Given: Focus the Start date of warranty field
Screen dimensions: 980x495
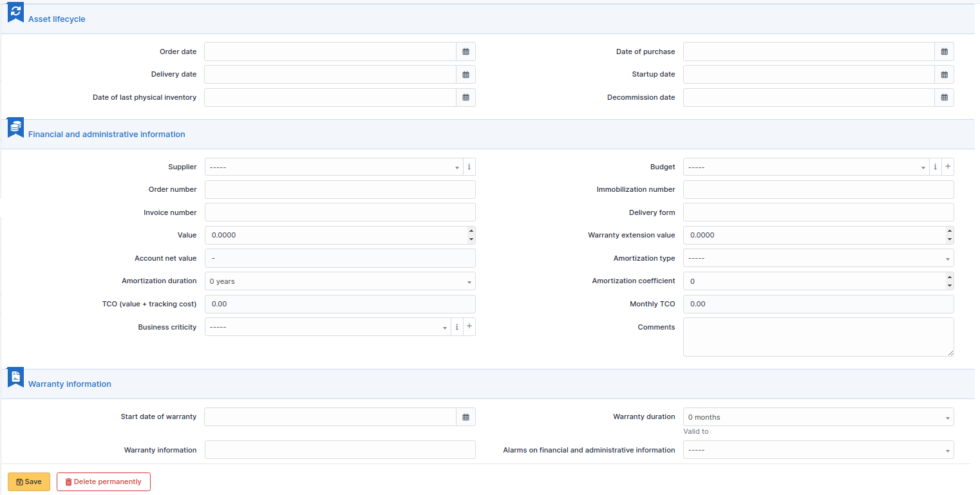Looking at the screenshot, I should tap(330, 417).
